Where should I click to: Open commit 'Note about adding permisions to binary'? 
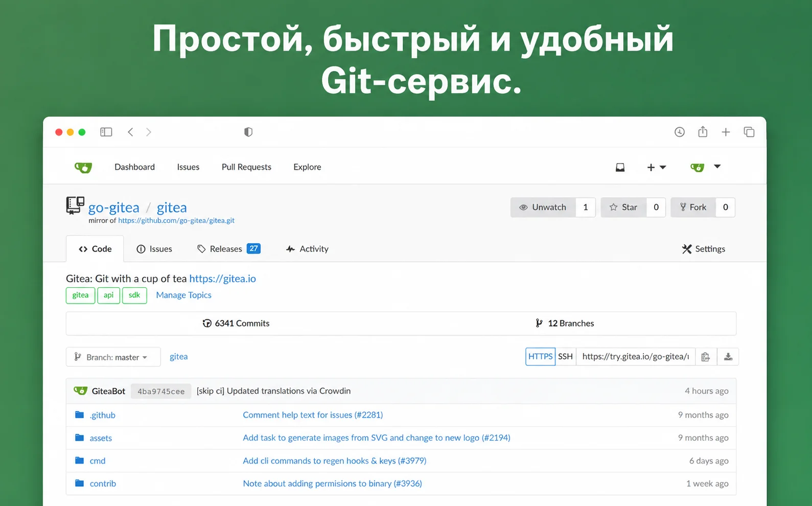[x=332, y=484]
